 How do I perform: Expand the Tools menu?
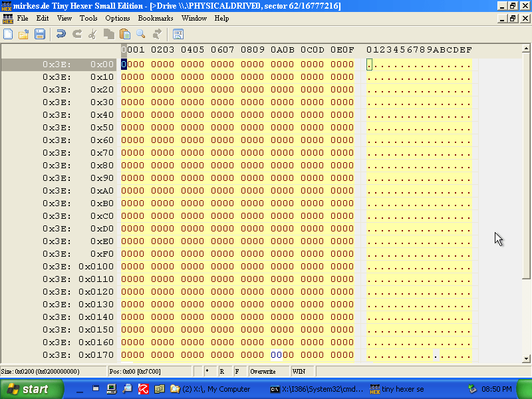(88, 19)
